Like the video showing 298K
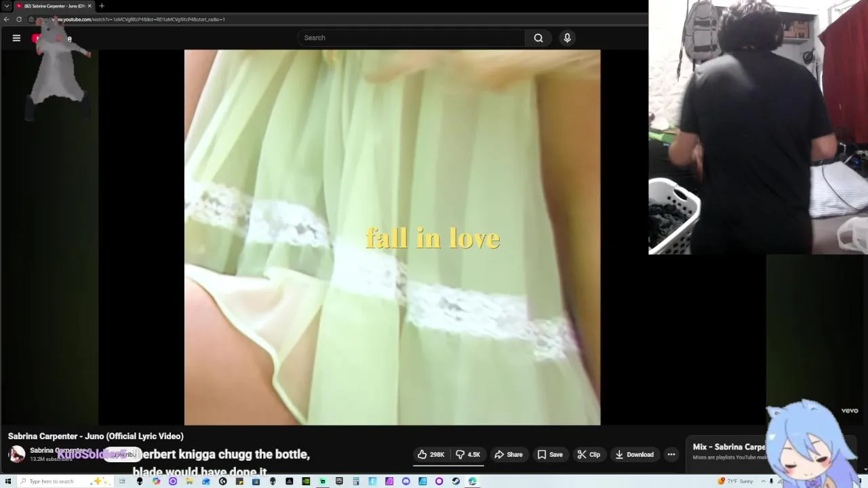This screenshot has height=488, width=868. coord(431,455)
